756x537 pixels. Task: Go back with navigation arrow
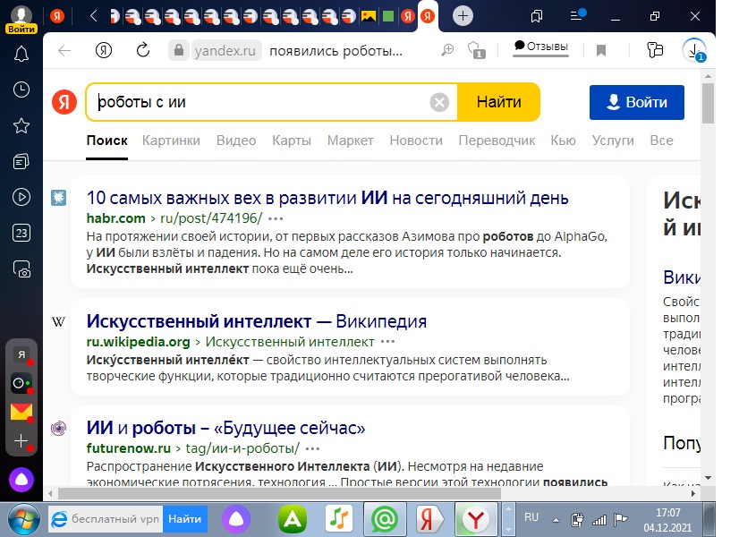point(64,50)
